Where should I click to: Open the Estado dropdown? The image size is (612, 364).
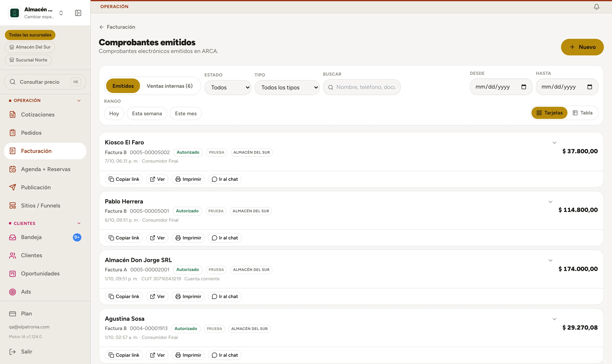(227, 87)
